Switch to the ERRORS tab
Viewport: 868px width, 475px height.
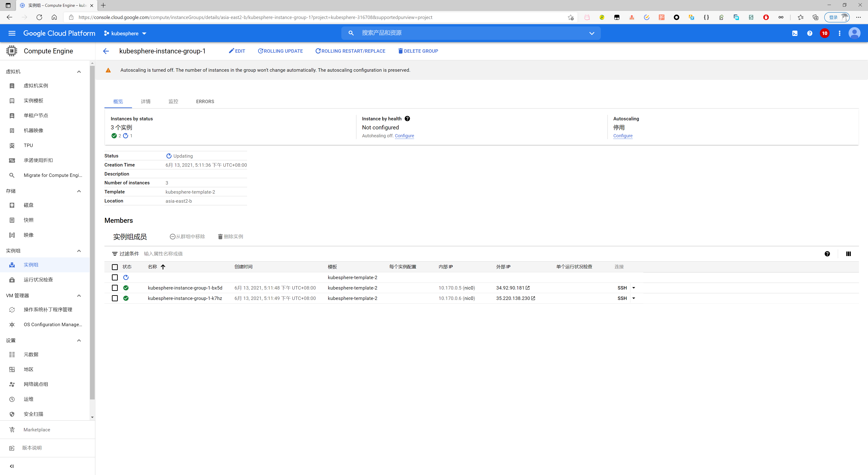pyautogui.click(x=205, y=102)
